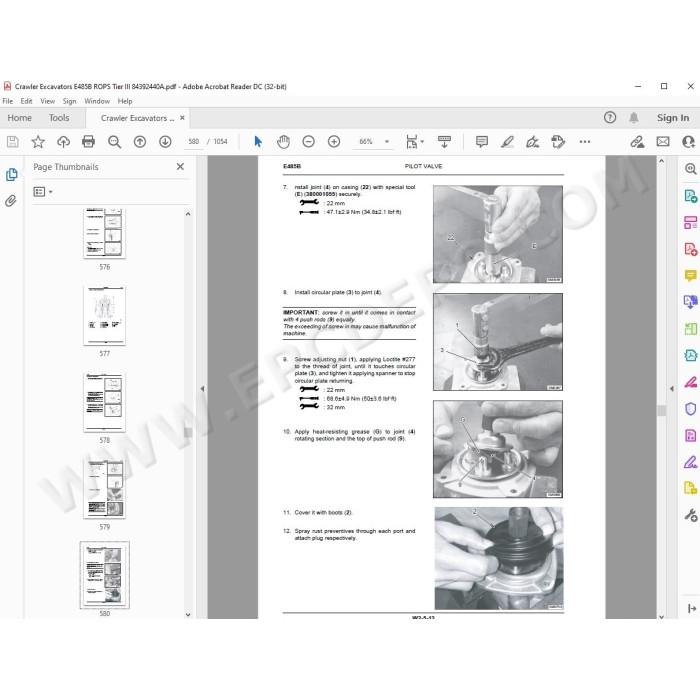Click the Sign In button
Viewport: 700px width, 700px height.
[x=673, y=118]
